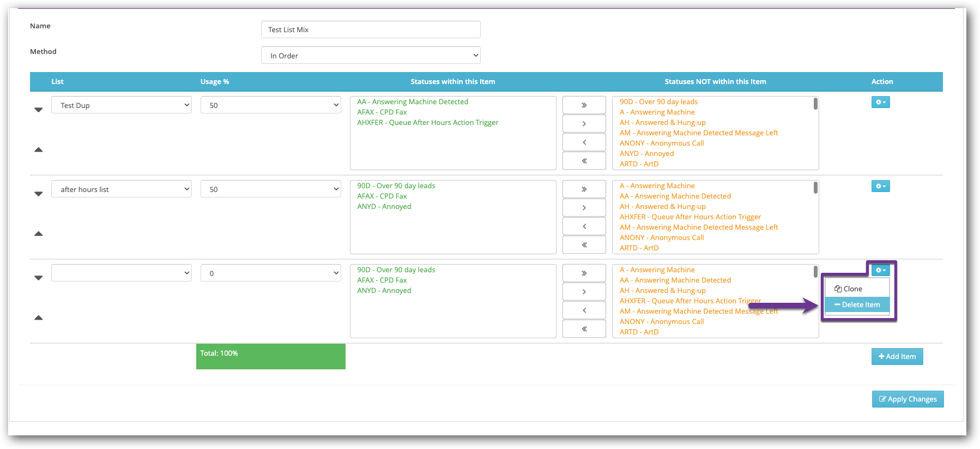
Task: Open gear action menu for Test Dup row
Action: tap(880, 102)
